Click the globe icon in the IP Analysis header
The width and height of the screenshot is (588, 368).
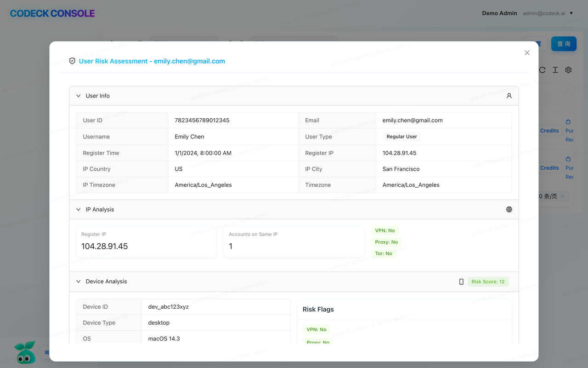coord(509,209)
